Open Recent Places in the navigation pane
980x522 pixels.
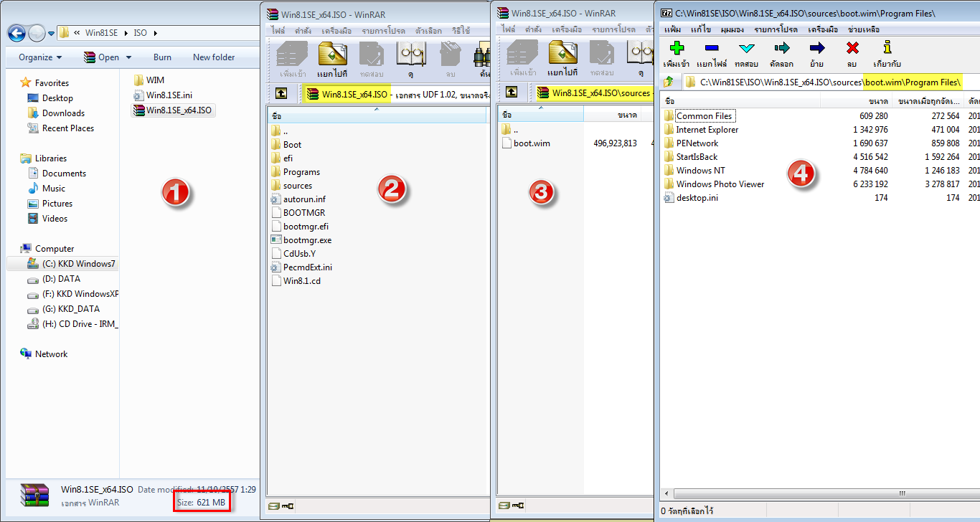[67, 128]
